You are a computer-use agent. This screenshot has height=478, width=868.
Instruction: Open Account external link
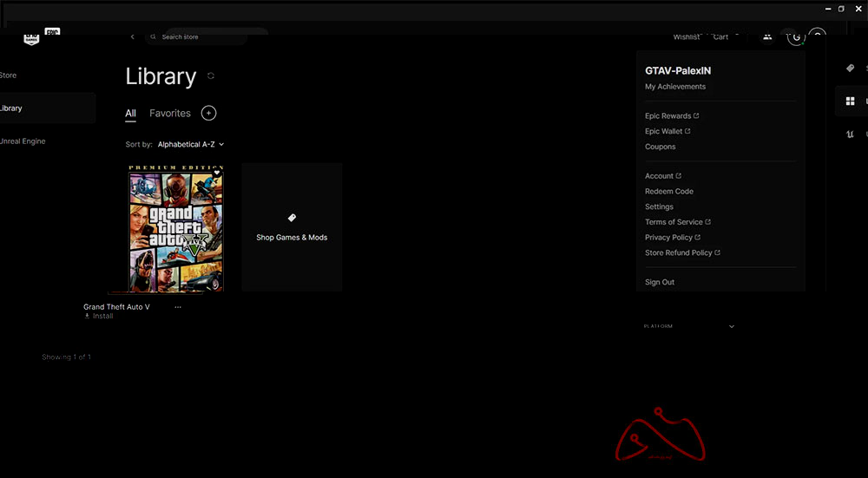pyautogui.click(x=663, y=176)
